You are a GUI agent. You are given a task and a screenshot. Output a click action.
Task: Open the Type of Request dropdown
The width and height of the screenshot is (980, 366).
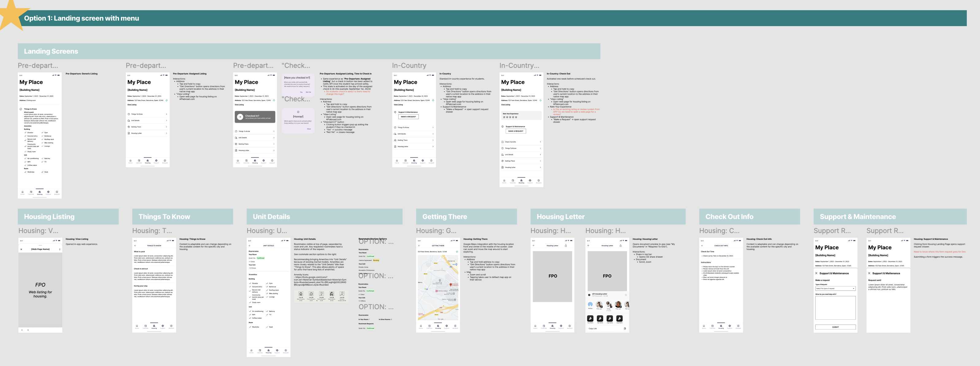tap(835, 288)
